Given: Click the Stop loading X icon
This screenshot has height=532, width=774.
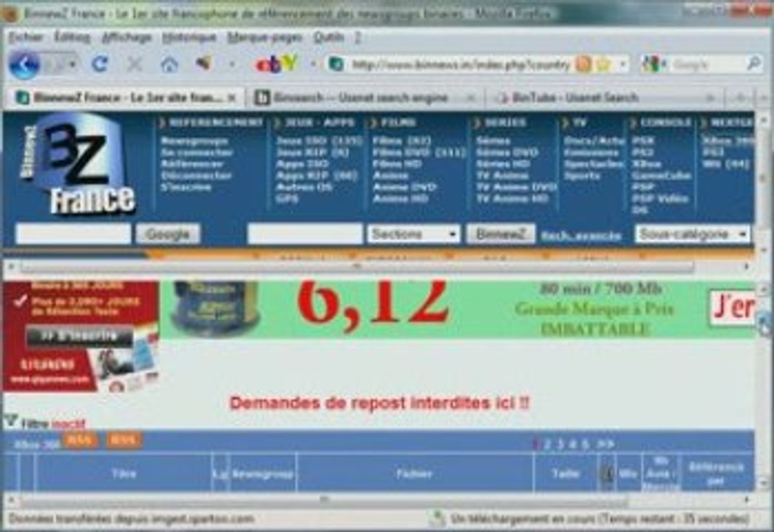Looking at the screenshot, I should 135,64.
